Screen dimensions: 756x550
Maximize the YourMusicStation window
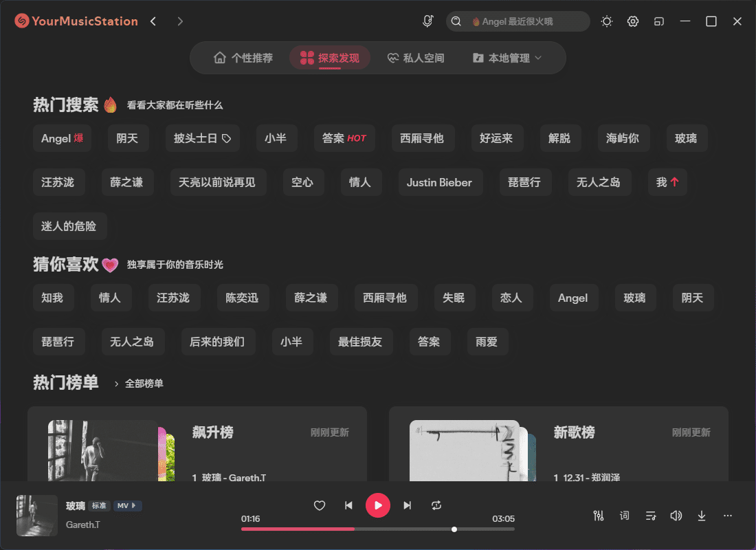711,21
